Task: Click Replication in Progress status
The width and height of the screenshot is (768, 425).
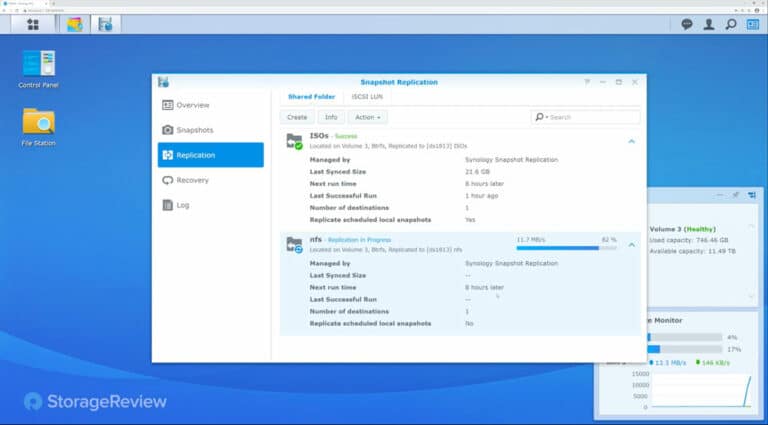Action: (360, 240)
